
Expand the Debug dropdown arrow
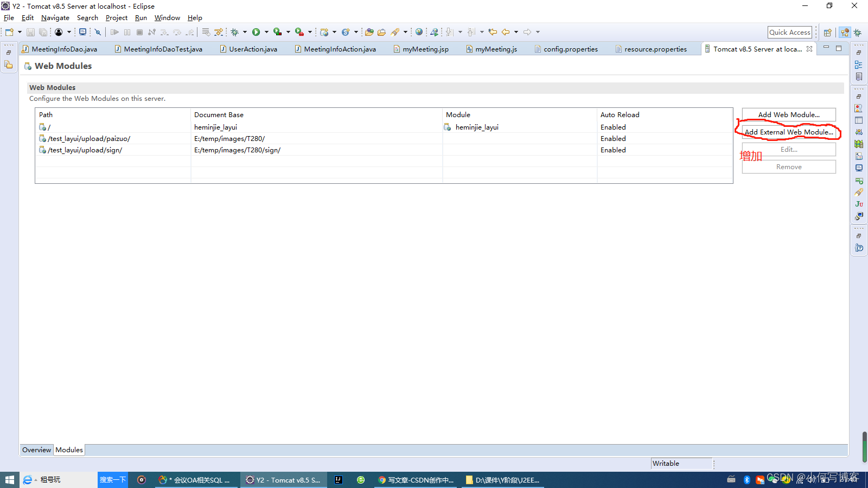tap(245, 32)
